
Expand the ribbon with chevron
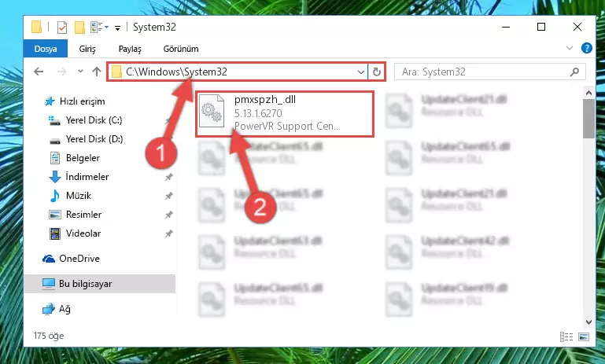click(x=569, y=48)
